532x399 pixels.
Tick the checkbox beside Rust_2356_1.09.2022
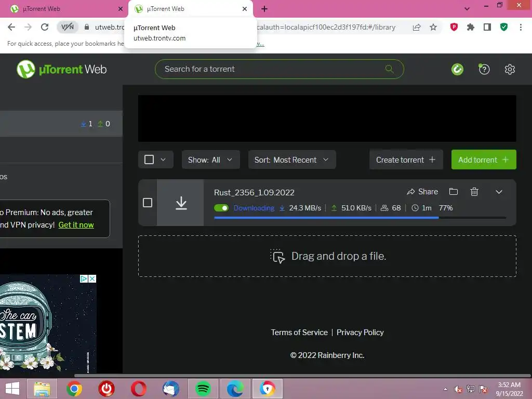click(x=148, y=203)
